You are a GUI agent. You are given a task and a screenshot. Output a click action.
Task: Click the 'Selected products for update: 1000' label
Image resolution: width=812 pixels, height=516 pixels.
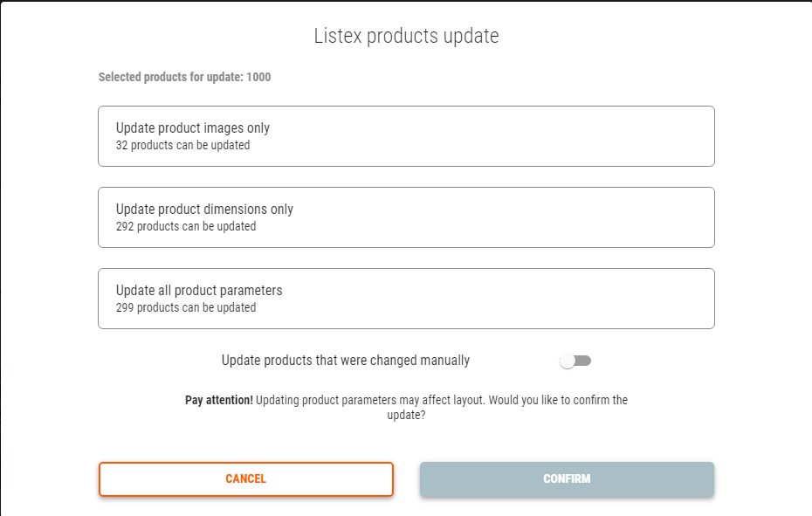(184, 77)
